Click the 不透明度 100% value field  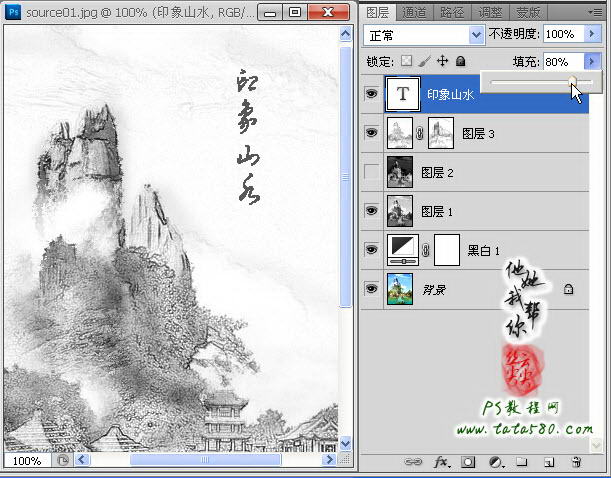tap(564, 34)
